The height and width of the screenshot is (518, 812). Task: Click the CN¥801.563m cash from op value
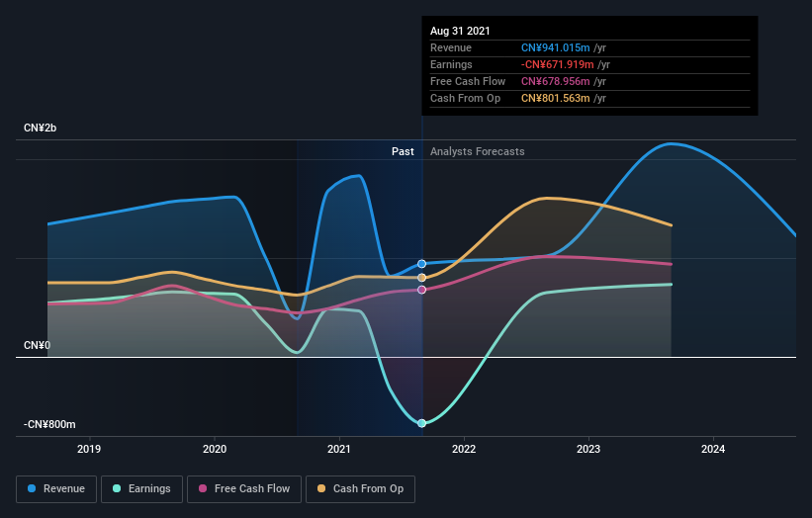click(x=555, y=98)
